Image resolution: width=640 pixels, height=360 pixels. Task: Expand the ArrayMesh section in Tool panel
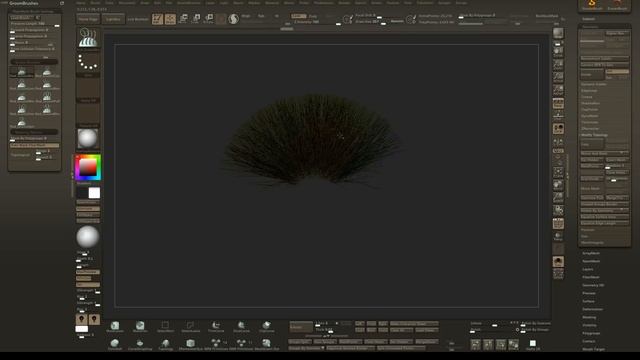point(591,253)
